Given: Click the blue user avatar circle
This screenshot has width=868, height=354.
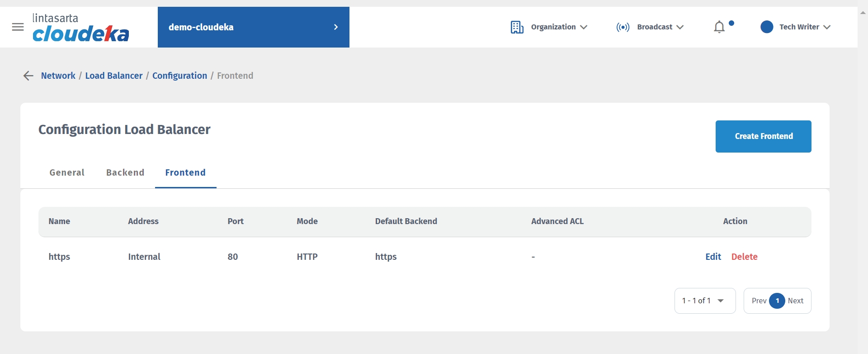Looking at the screenshot, I should point(767,27).
